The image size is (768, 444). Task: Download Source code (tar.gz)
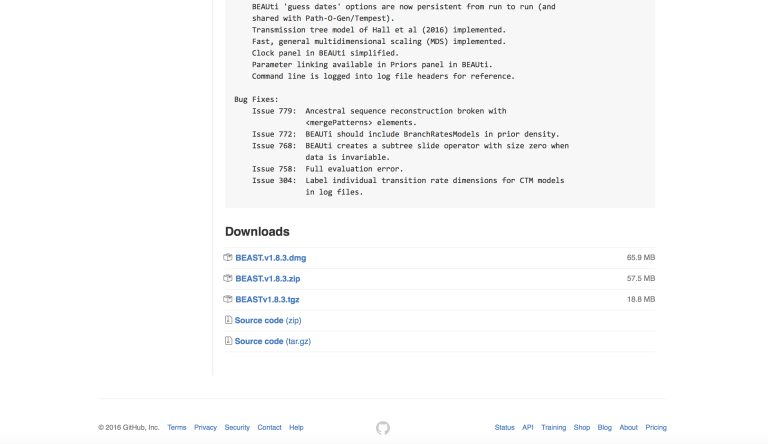pyautogui.click(x=273, y=341)
